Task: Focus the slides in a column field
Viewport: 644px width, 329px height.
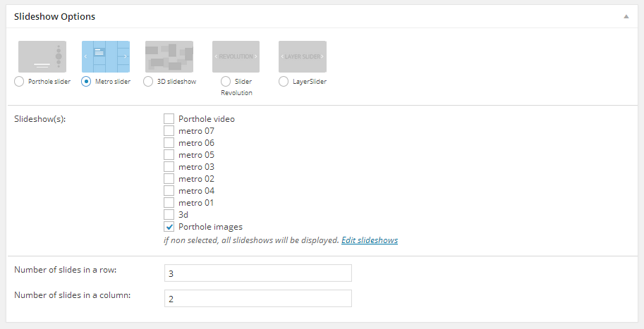Action: [x=257, y=299]
